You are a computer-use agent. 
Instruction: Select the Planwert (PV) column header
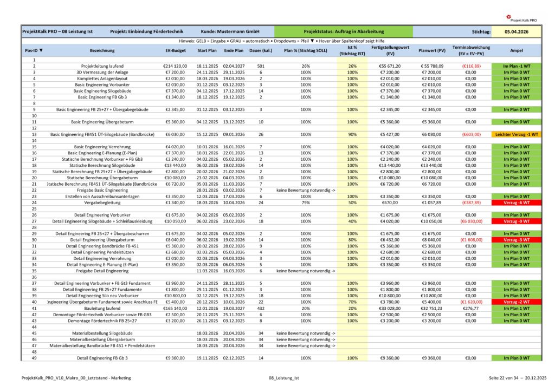[x=432, y=50]
